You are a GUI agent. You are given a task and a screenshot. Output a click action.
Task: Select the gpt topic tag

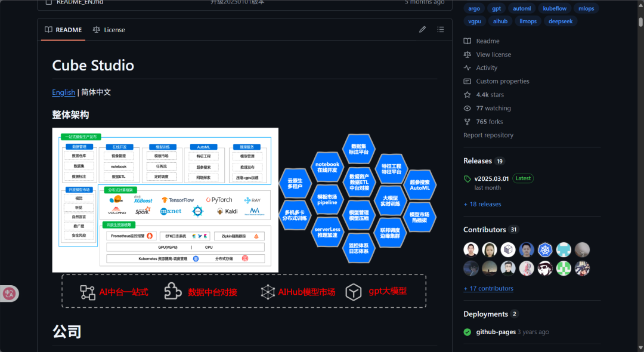(497, 8)
